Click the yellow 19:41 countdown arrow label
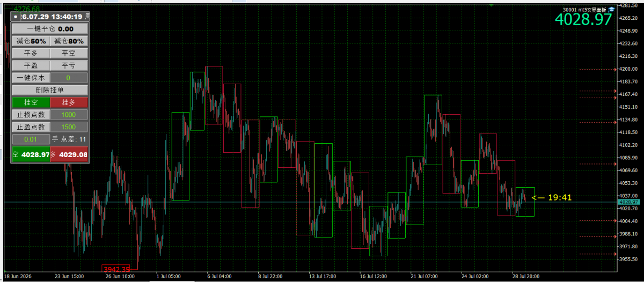644x282 pixels. pyautogui.click(x=551, y=197)
